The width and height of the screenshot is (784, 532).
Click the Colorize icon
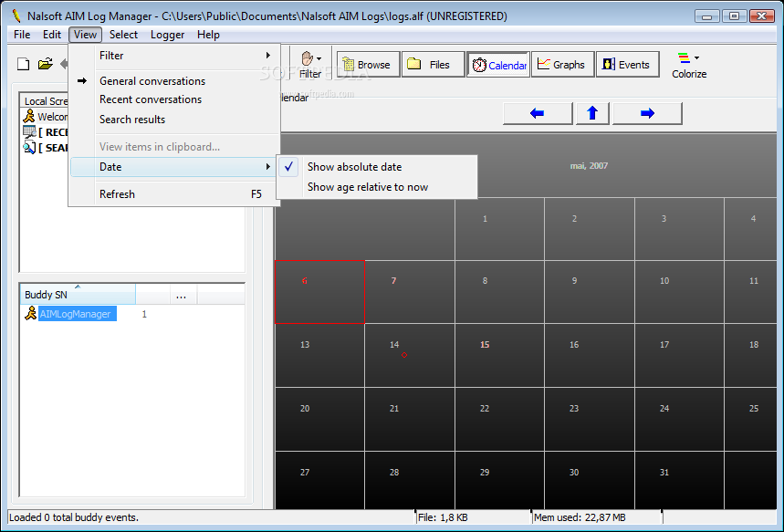[684, 58]
